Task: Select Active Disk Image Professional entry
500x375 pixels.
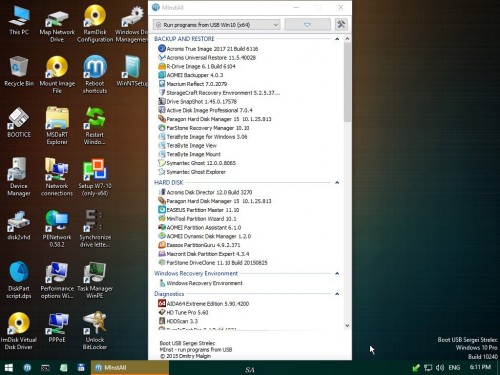Action: [x=205, y=110]
